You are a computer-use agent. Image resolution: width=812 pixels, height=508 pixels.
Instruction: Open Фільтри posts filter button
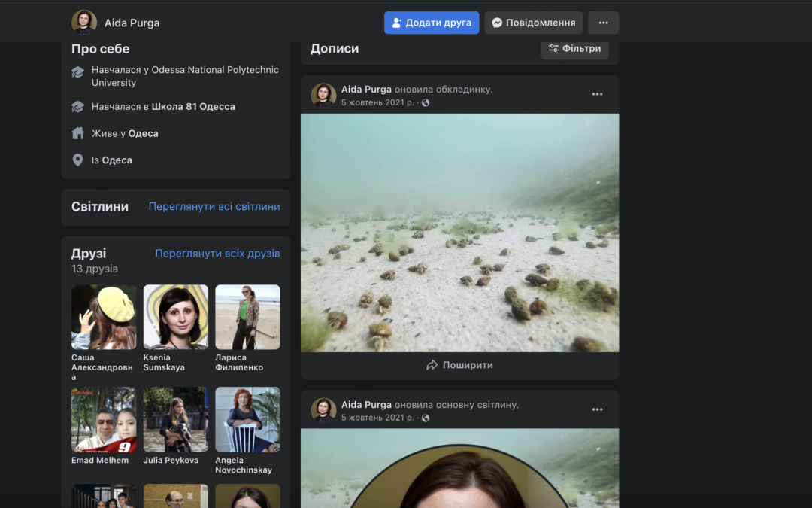click(x=574, y=49)
